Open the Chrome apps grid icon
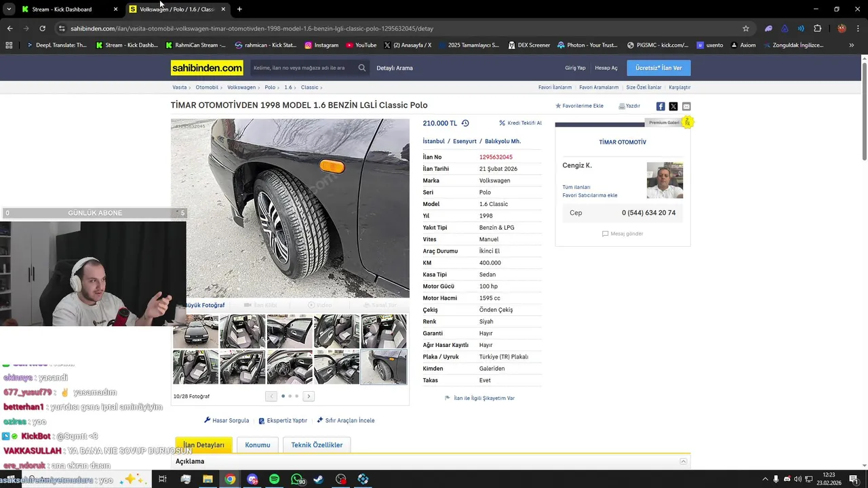Screen dimensions: 868x488 pos(9,45)
